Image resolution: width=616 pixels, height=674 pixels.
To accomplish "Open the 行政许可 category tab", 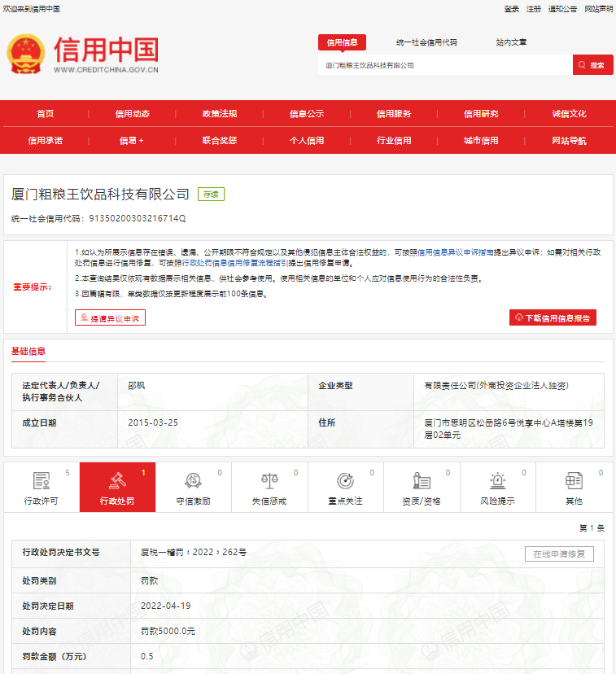I will point(42,488).
